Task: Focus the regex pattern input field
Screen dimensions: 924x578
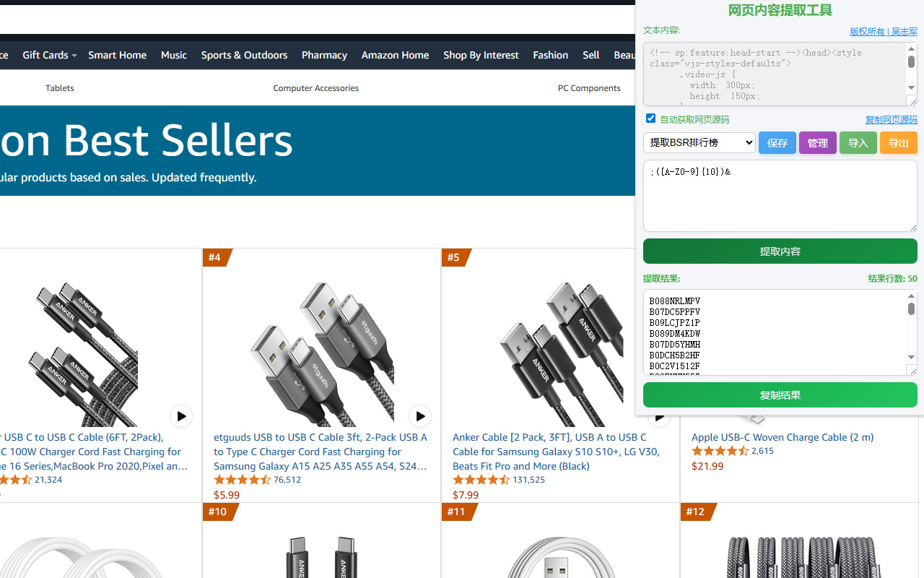Action: coord(780,196)
